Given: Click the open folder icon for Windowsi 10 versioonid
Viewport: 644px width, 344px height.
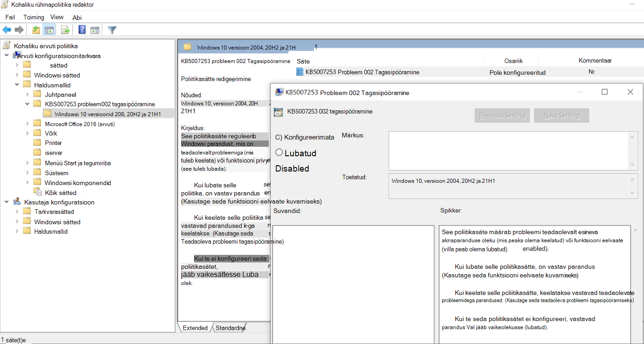Looking at the screenshot, I should point(47,113).
